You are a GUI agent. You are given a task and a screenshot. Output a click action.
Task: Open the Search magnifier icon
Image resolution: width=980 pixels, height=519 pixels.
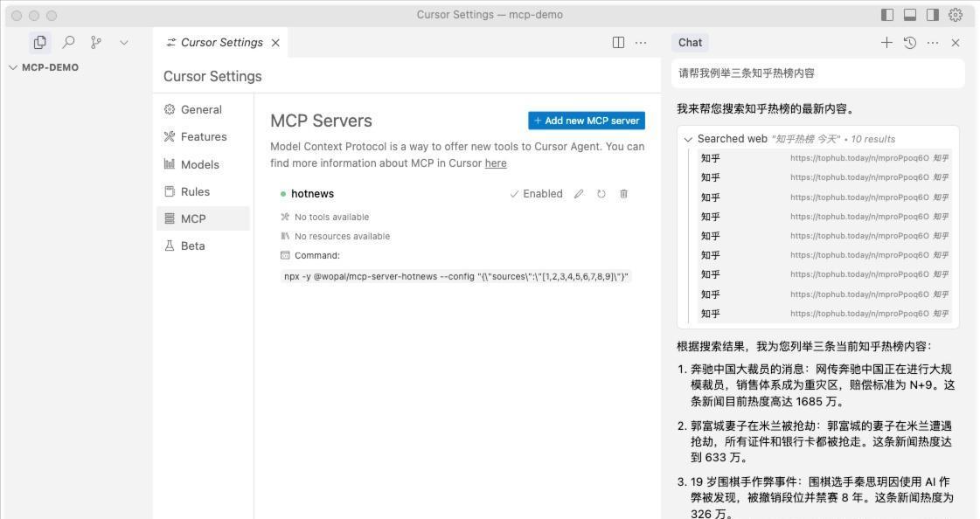68,43
